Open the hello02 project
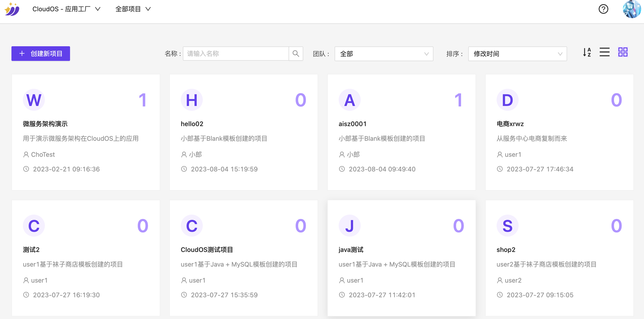The height and width of the screenshot is (319, 644). click(243, 132)
